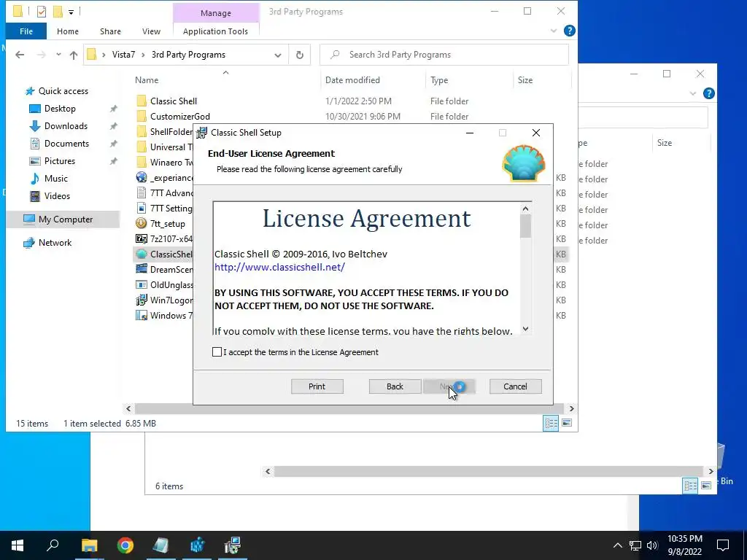Cancel the Classic Shell Setup
The width and height of the screenshot is (747, 560).
tap(515, 386)
